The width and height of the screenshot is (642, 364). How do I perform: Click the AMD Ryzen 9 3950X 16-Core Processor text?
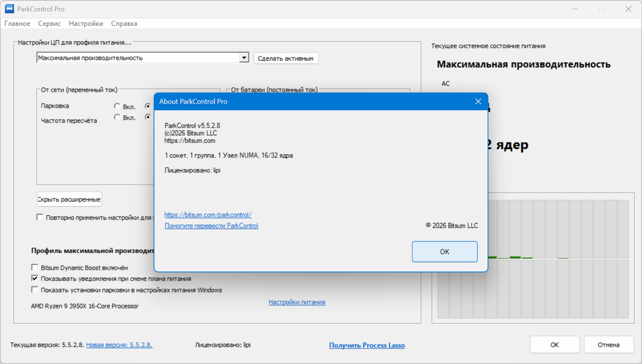click(x=85, y=306)
